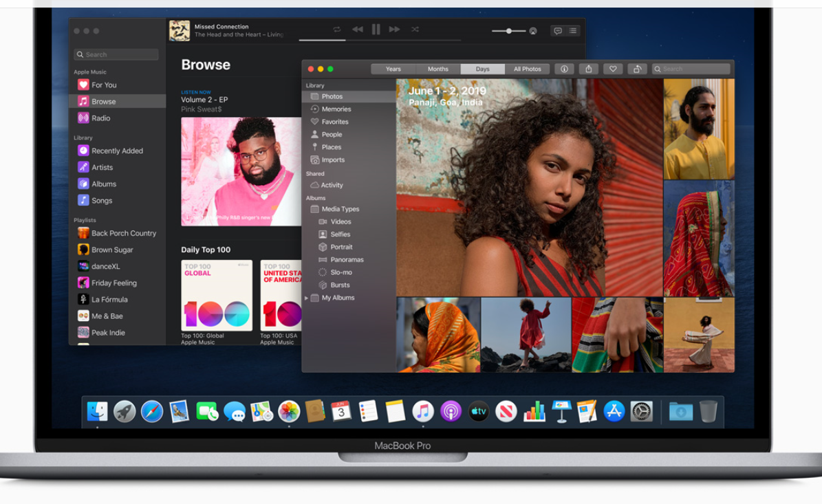Click the Search field in Photos toolbar
The height and width of the screenshot is (504, 822).
click(x=691, y=69)
